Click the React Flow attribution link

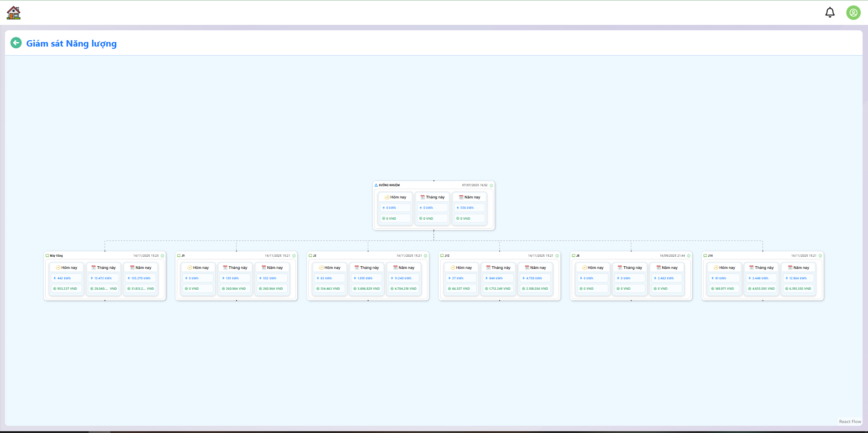click(x=850, y=422)
